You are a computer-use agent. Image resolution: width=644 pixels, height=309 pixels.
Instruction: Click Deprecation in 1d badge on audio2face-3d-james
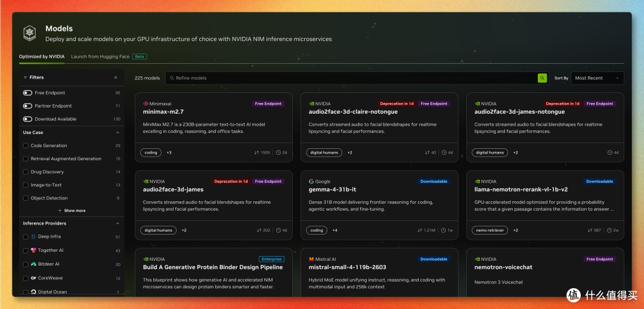pos(231,182)
